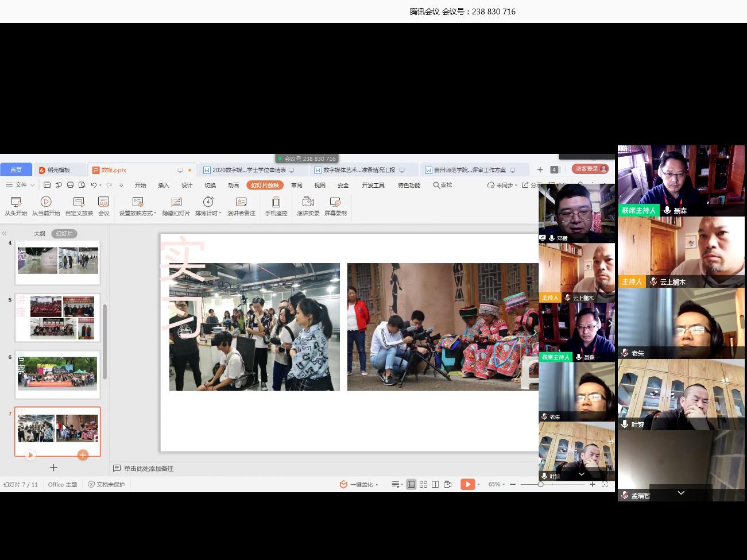Switch to 2020数字媒...学士学位申请表 document tab
747x560 pixels.
pyautogui.click(x=249, y=170)
